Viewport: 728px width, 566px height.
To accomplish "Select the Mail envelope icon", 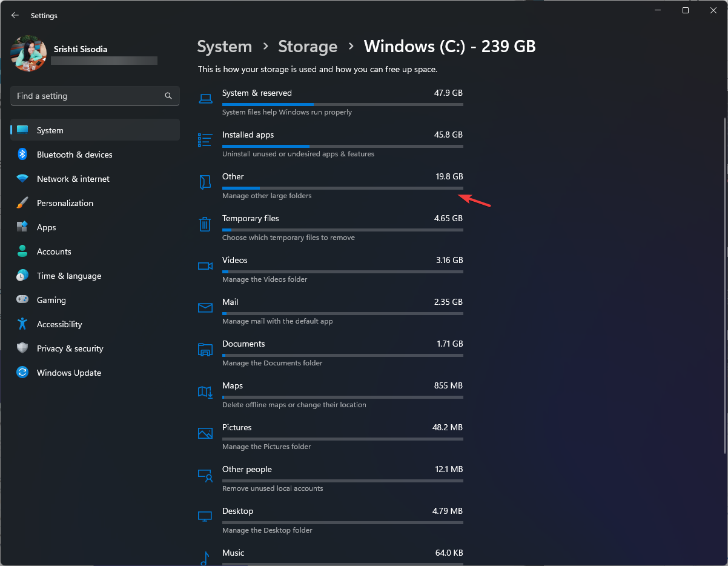I will [205, 308].
